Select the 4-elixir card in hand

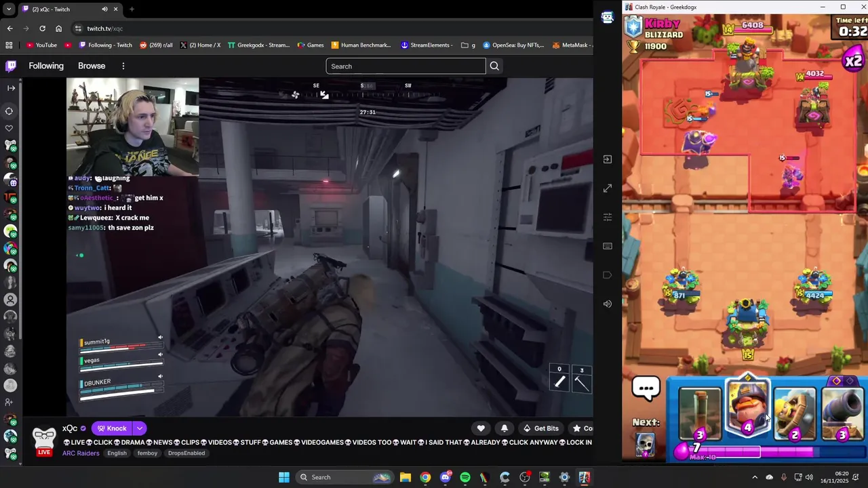click(747, 405)
